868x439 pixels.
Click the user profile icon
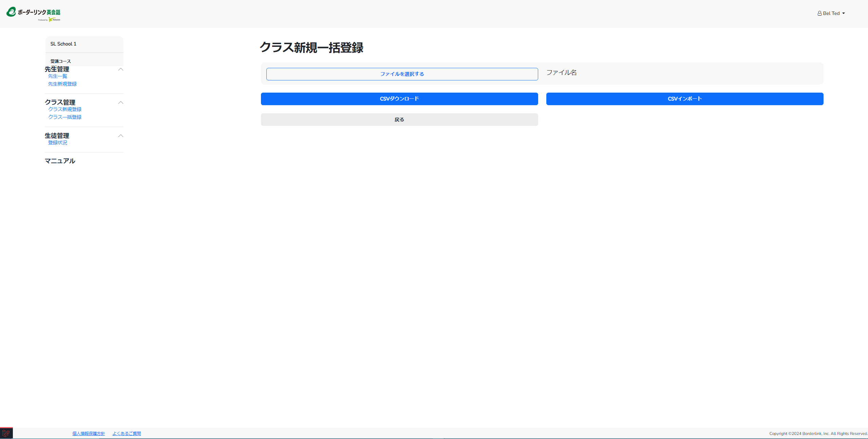[819, 14]
